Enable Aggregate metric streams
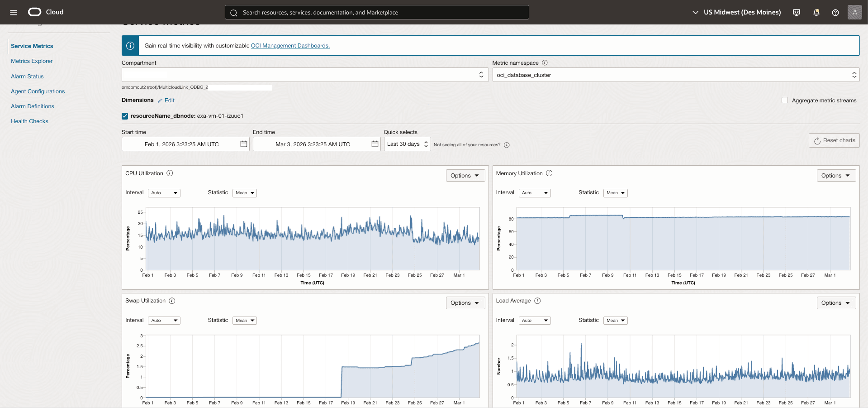This screenshot has height=408, width=868. [784, 100]
